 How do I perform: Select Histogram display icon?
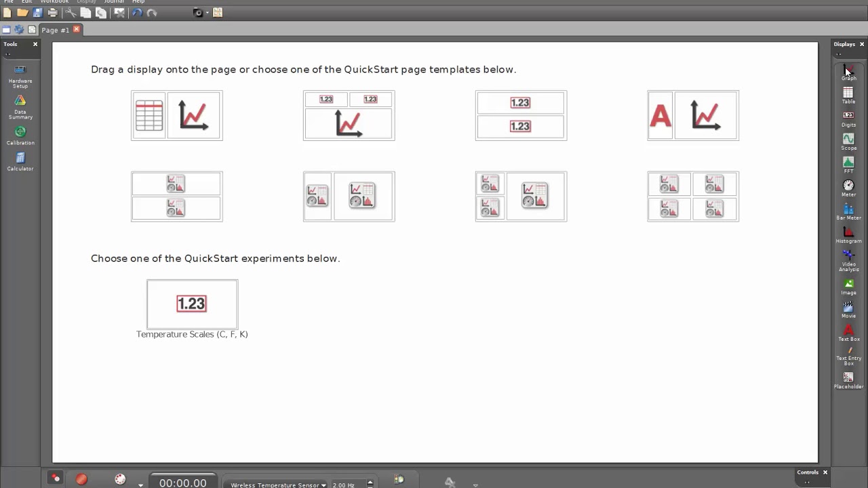[848, 235]
